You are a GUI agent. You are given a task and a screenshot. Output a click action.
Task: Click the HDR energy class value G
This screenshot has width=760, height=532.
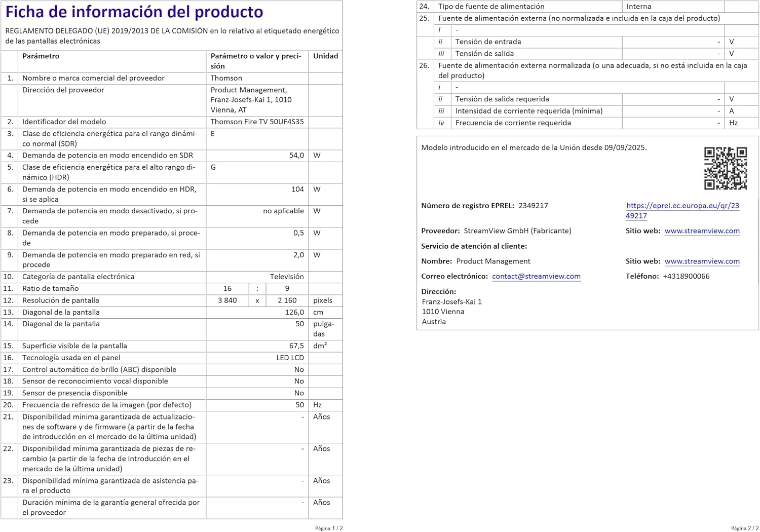tap(213, 167)
